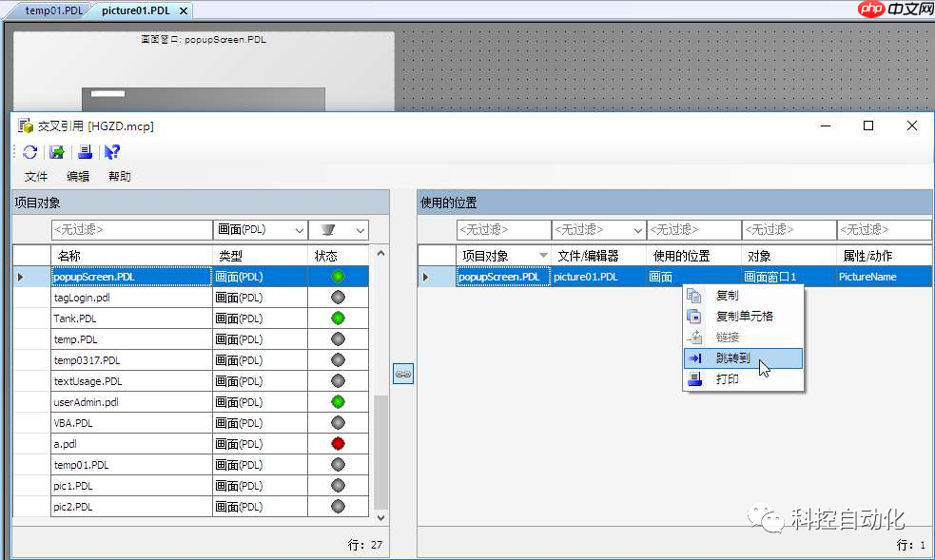Click the red status indicator of a.pdl

click(x=338, y=444)
